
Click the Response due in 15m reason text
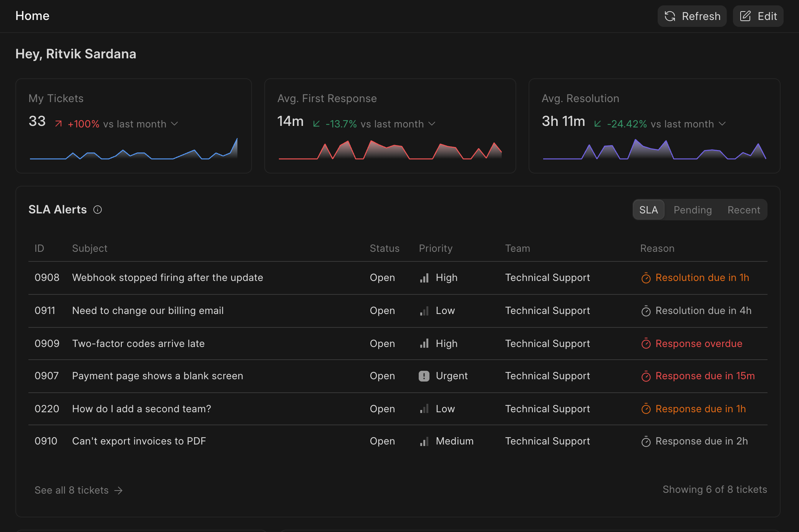coord(705,376)
